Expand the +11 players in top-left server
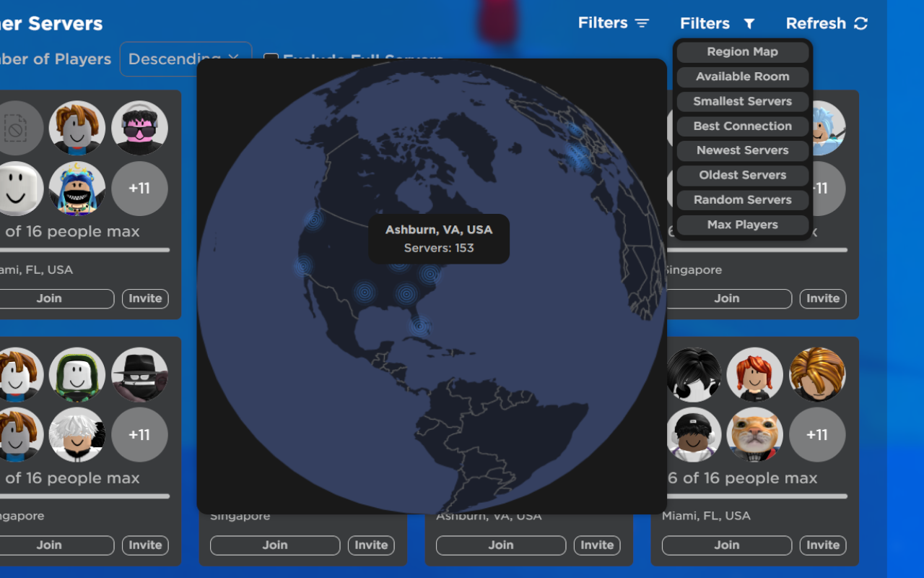This screenshot has width=924, height=578. pos(139,189)
